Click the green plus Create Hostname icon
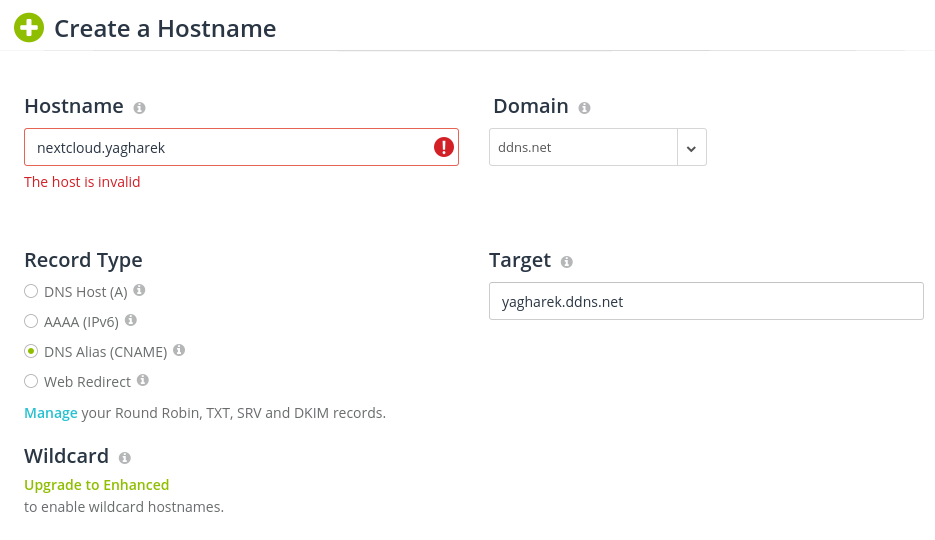Viewport: 935px width, 540px height. coord(29,28)
